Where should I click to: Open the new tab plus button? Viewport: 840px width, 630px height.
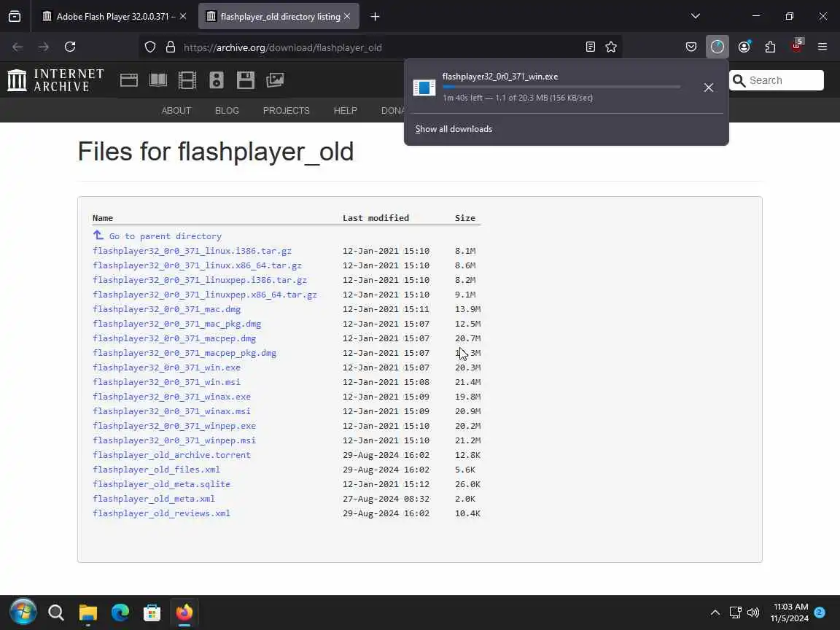tap(375, 17)
